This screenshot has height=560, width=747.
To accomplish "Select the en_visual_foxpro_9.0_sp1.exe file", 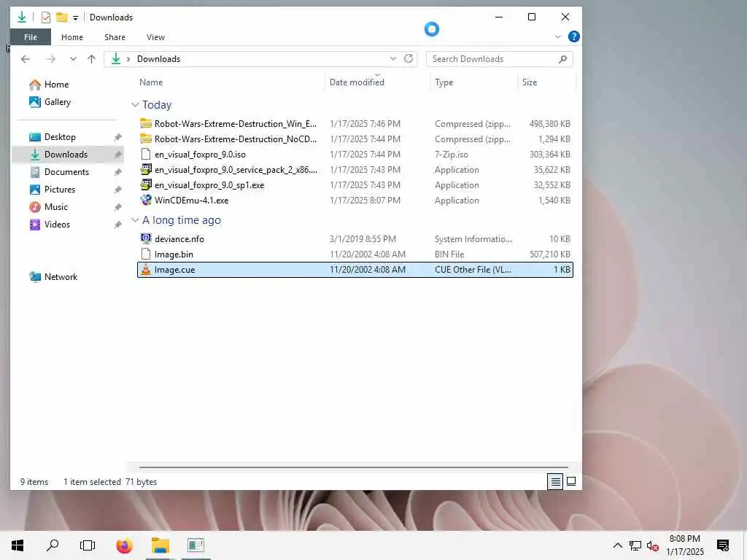I will point(355,185).
